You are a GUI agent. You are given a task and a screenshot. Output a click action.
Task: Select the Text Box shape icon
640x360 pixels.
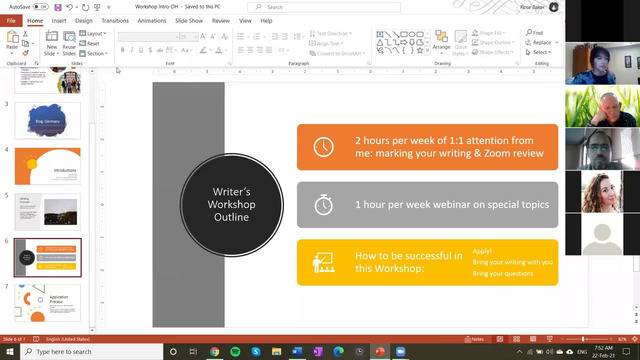pyautogui.click(x=380, y=34)
